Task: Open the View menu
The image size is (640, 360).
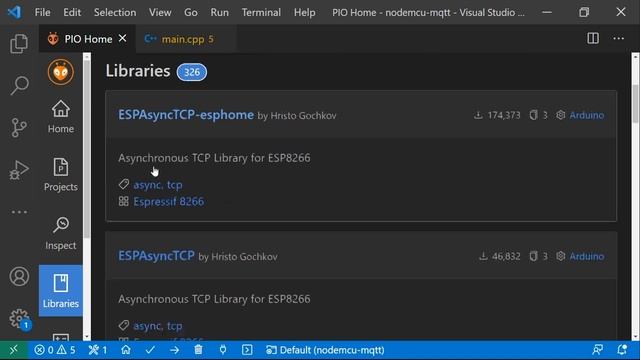Action: 160,12
